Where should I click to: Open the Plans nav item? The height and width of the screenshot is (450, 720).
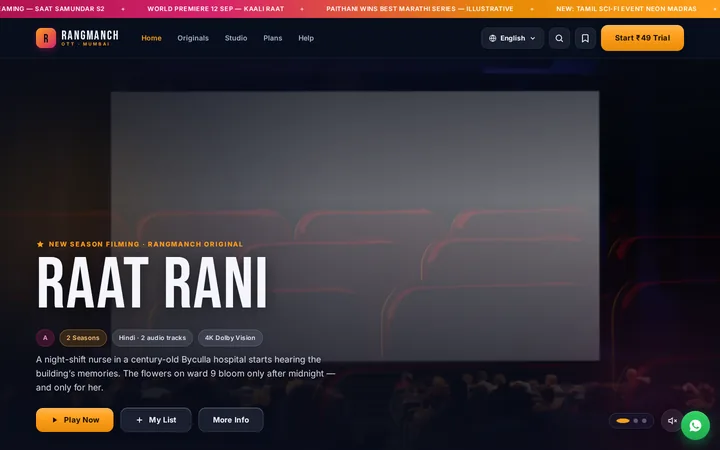272,38
